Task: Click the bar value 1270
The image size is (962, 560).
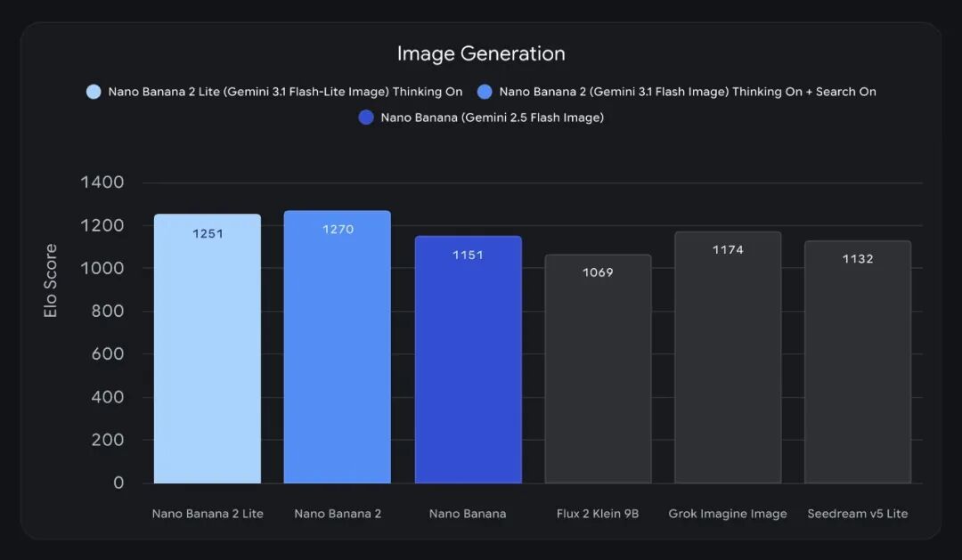Action: click(338, 230)
